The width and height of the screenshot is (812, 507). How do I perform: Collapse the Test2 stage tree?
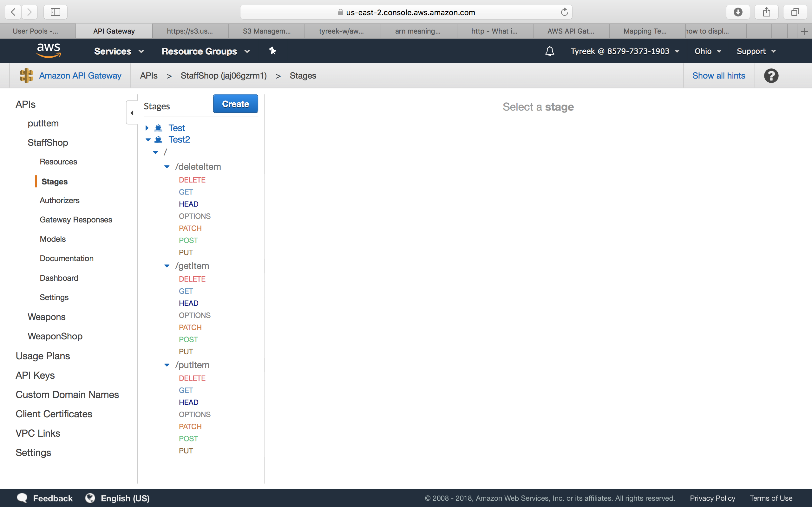pyautogui.click(x=148, y=140)
